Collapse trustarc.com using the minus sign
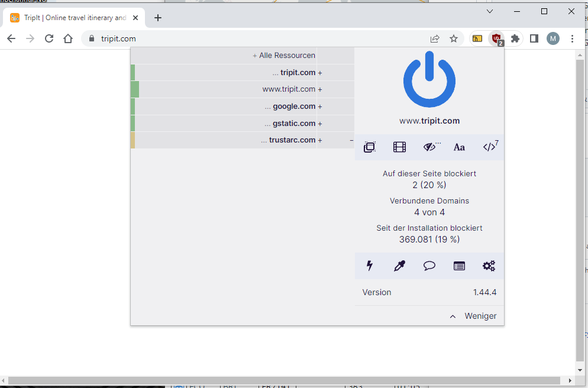The width and height of the screenshot is (588, 388). point(350,140)
